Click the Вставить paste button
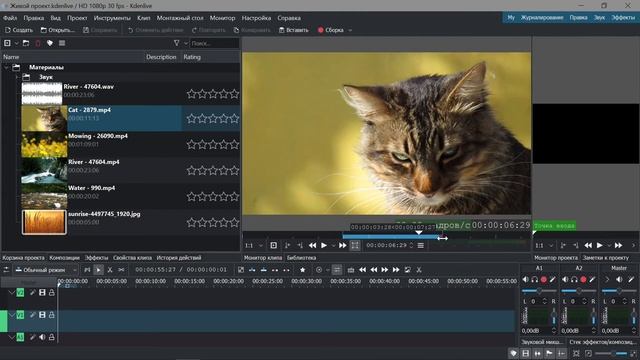 click(x=294, y=30)
